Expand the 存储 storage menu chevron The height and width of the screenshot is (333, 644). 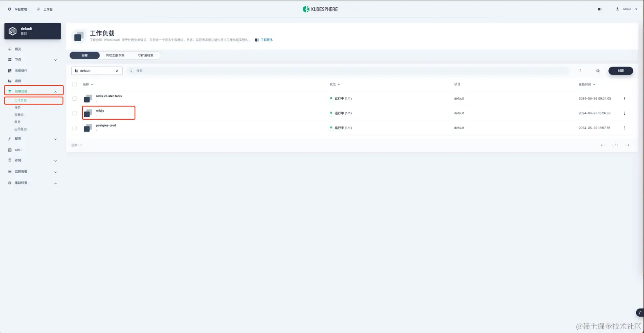(56, 161)
